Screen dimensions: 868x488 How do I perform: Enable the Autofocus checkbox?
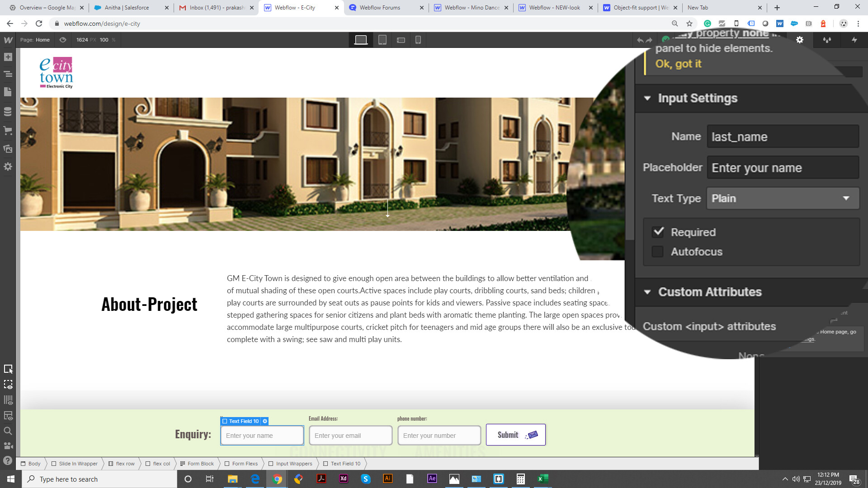click(658, 252)
